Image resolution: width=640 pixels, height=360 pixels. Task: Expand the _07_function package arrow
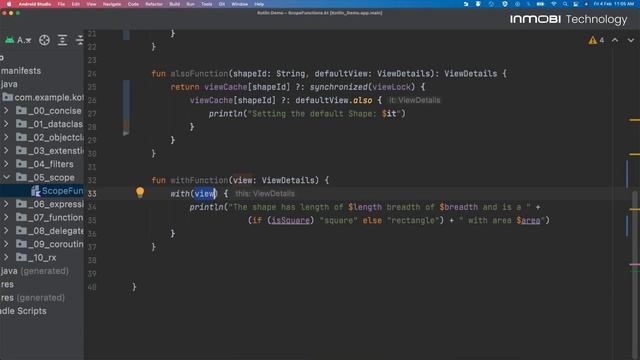pyautogui.click(x=6, y=217)
